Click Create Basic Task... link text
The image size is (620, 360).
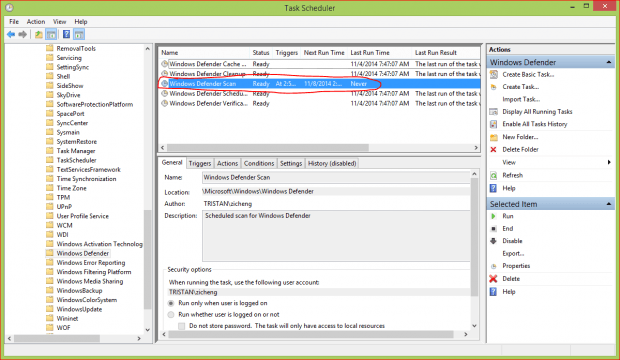[x=528, y=74]
